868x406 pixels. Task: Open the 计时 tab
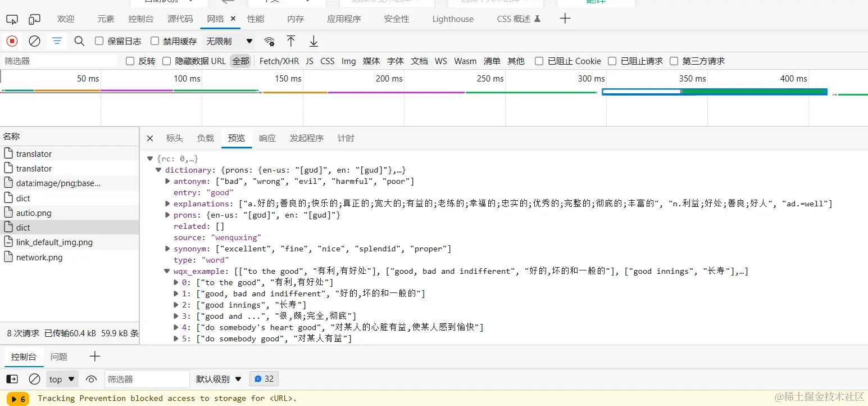(346, 138)
